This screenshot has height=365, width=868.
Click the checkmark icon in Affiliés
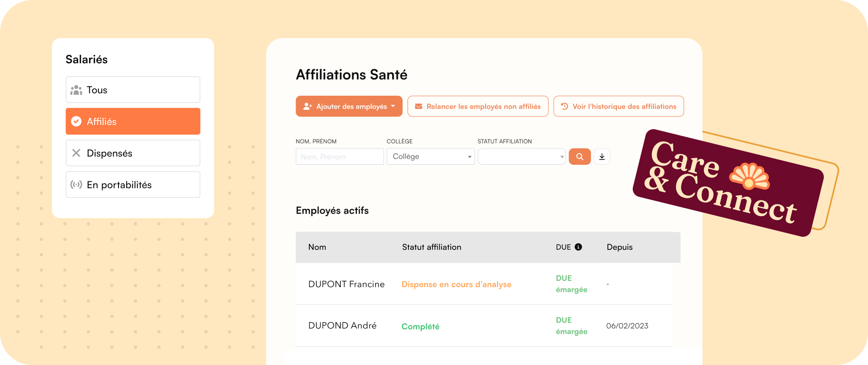click(76, 121)
